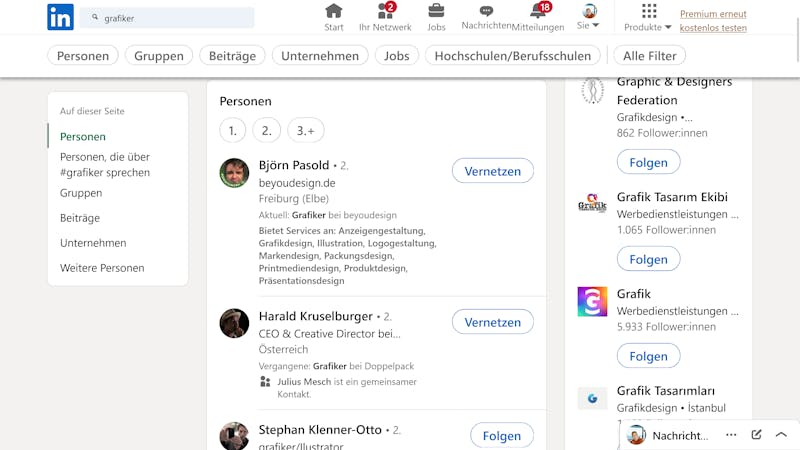Screen dimensions: 800x450
Task: Jump to Beiträge section in sidebar
Action: click(x=80, y=218)
